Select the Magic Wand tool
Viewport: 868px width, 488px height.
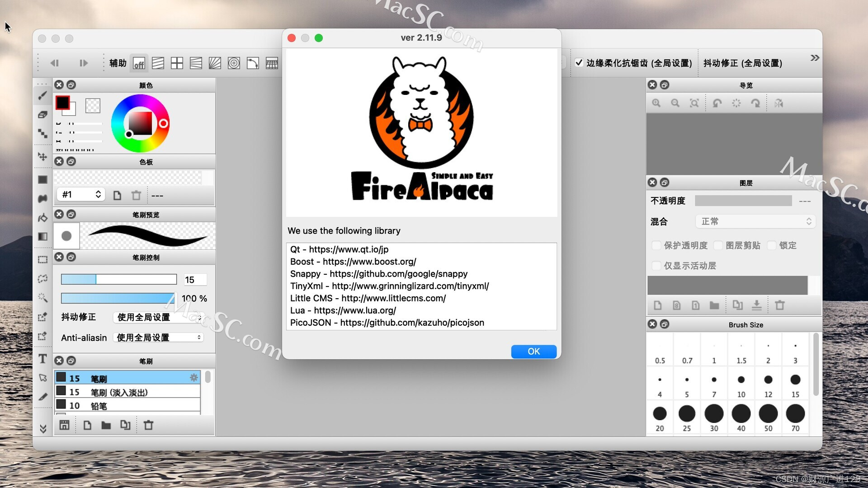42,297
